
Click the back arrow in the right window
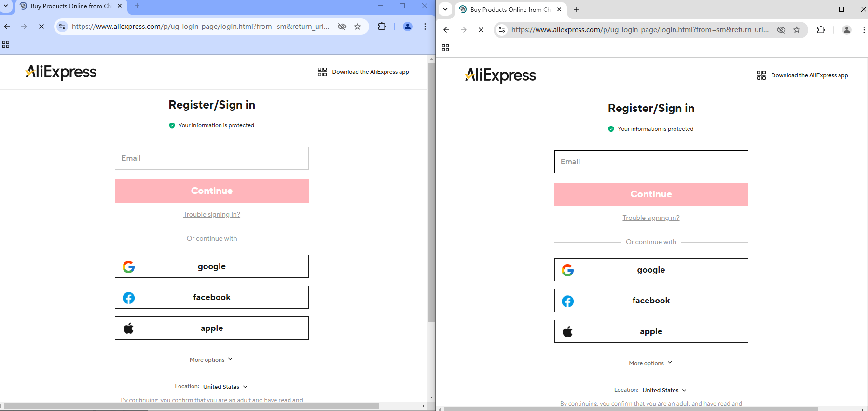coord(446,30)
